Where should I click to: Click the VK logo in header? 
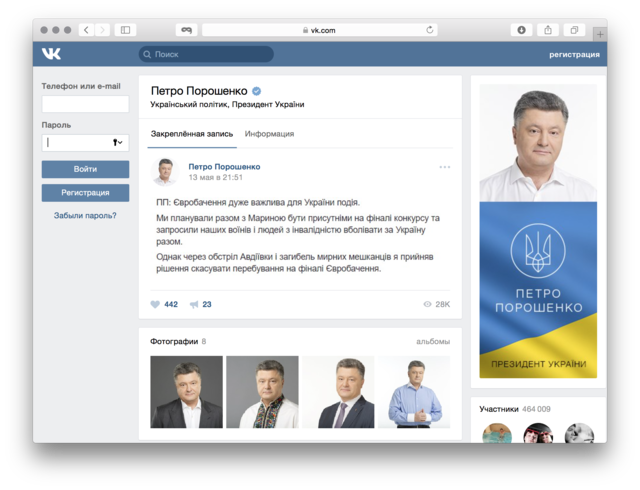click(x=51, y=53)
